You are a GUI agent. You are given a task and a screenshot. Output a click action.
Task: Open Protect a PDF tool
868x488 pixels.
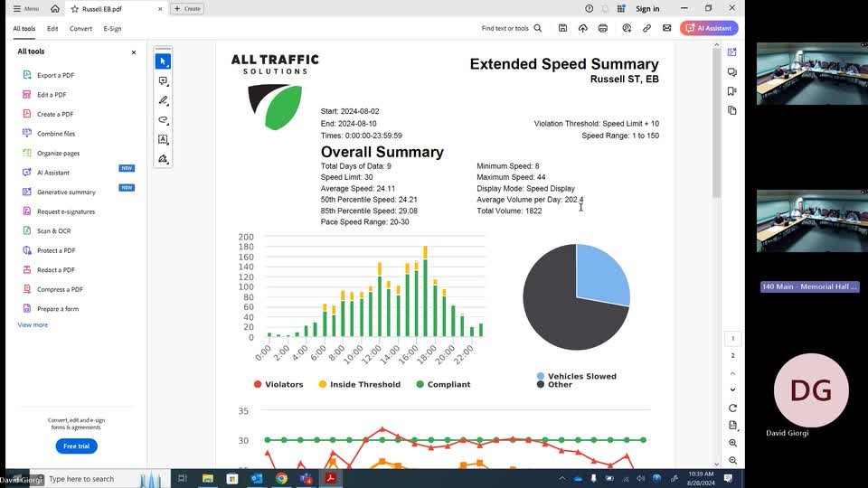56,250
